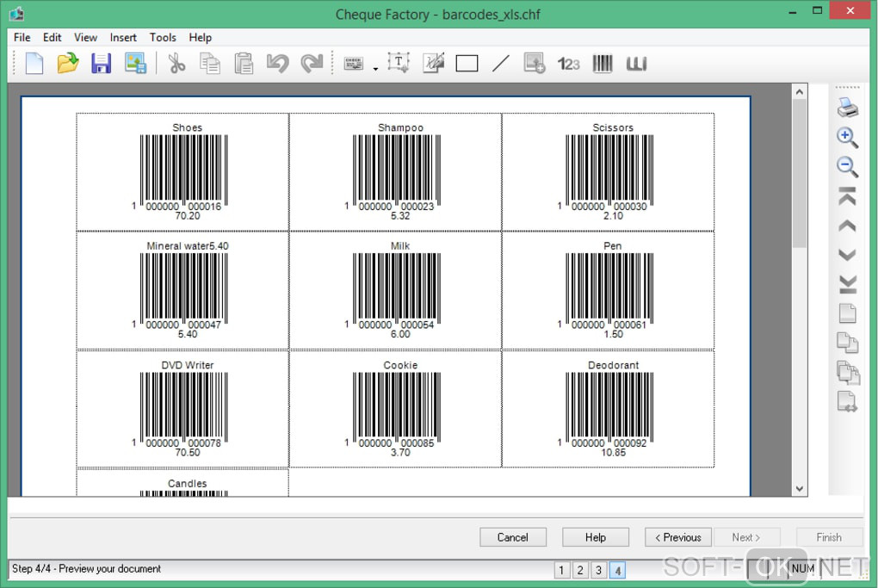The image size is (878, 588).
Task: Click the scrollbar up arrow in the preview
Action: tap(800, 92)
